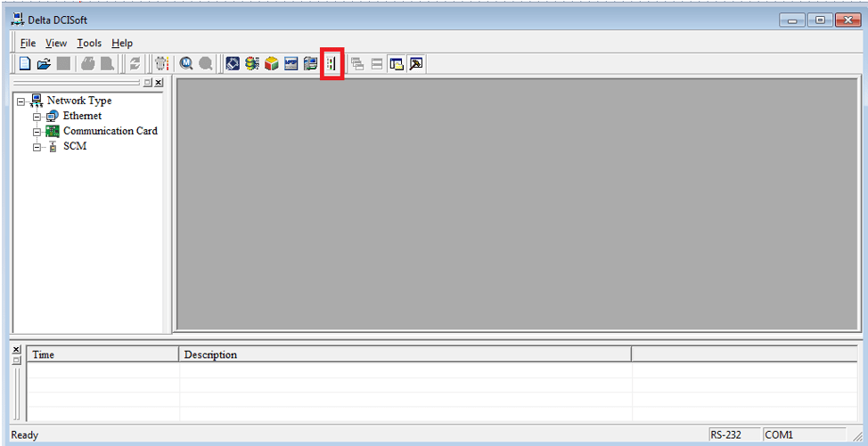Click the blue magnifier search icon
868x446 pixels.
coord(186,63)
